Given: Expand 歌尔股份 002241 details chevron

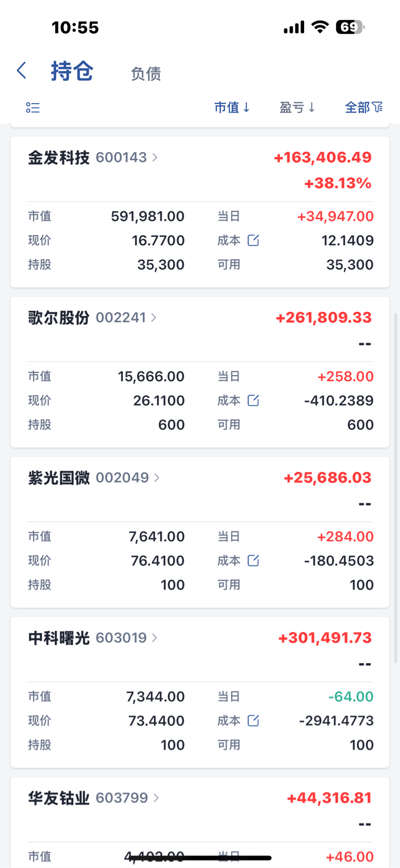Looking at the screenshot, I should [154, 317].
